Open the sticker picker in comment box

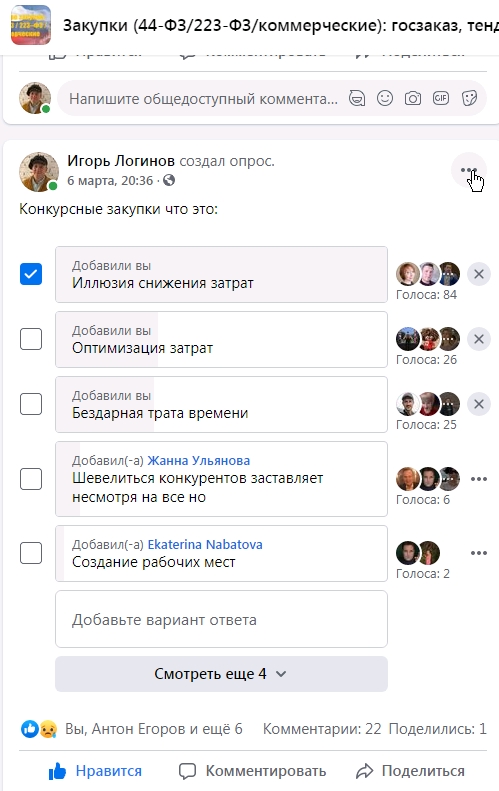469,98
